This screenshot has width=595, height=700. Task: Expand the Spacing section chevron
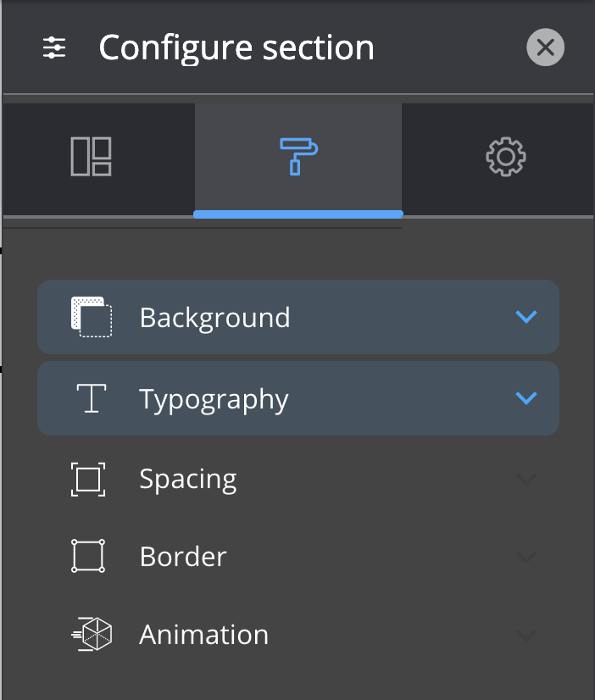click(x=526, y=479)
